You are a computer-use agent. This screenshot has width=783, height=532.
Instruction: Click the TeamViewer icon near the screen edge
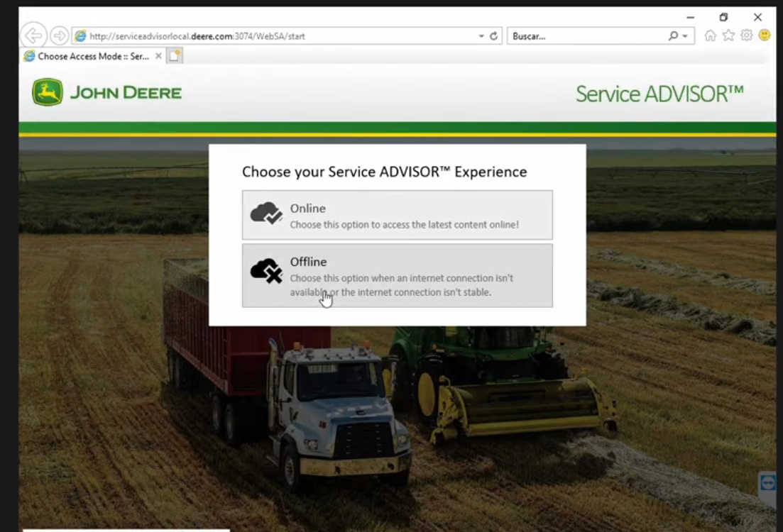(768, 484)
